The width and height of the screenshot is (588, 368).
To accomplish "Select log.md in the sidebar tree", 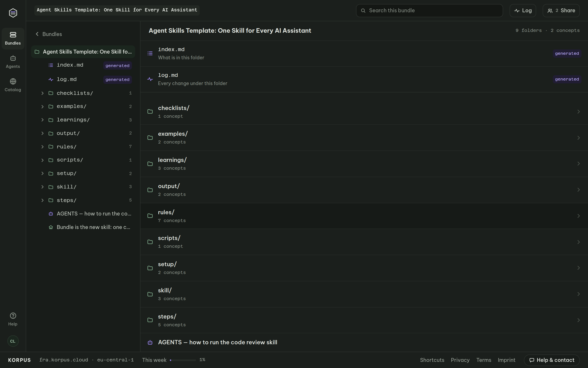I will (x=83, y=79).
